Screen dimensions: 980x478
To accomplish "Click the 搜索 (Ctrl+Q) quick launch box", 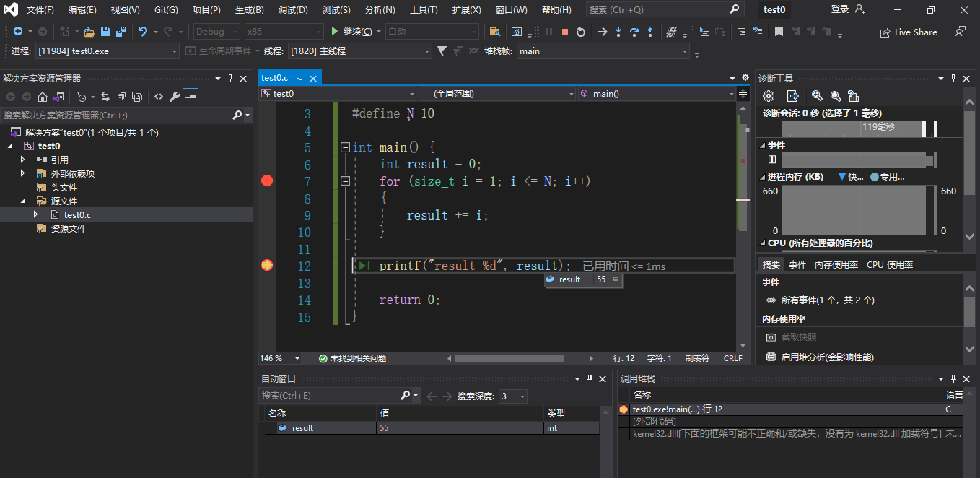I will coord(665,10).
